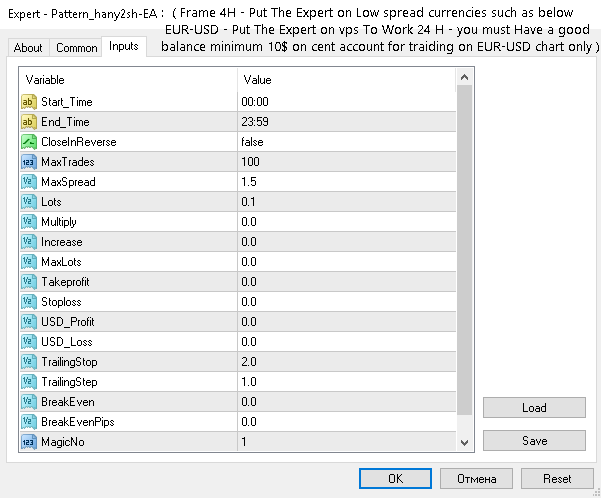The width and height of the screenshot is (601, 498).
Task: Confirm settings with the OK button
Action: pyautogui.click(x=395, y=479)
